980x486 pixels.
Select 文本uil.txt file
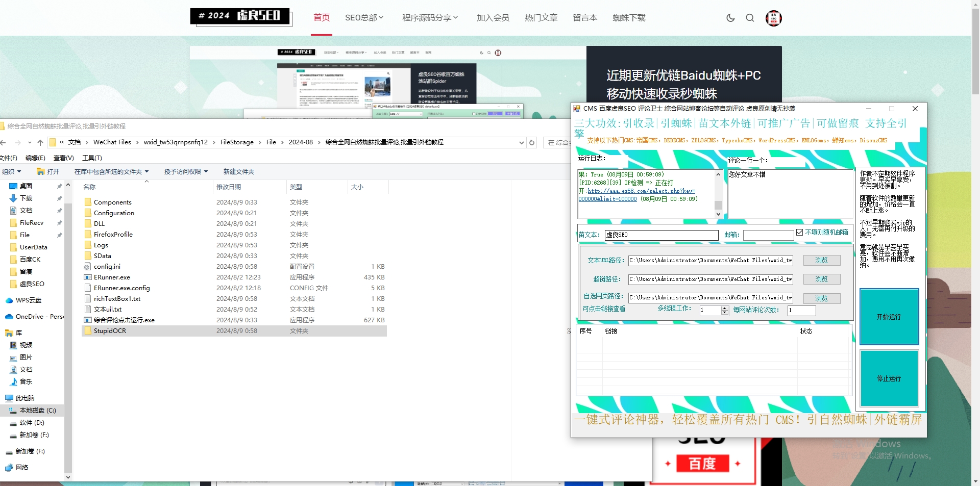pyautogui.click(x=107, y=310)
